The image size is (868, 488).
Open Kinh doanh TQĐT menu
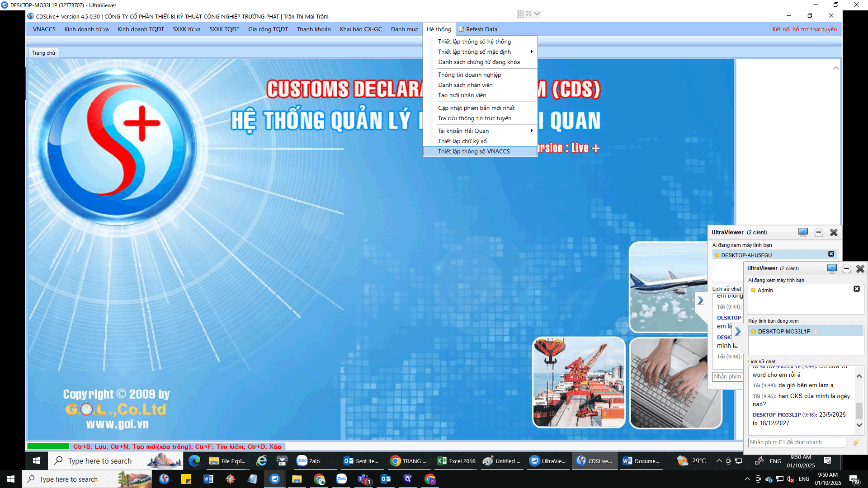tap(141, 29)
